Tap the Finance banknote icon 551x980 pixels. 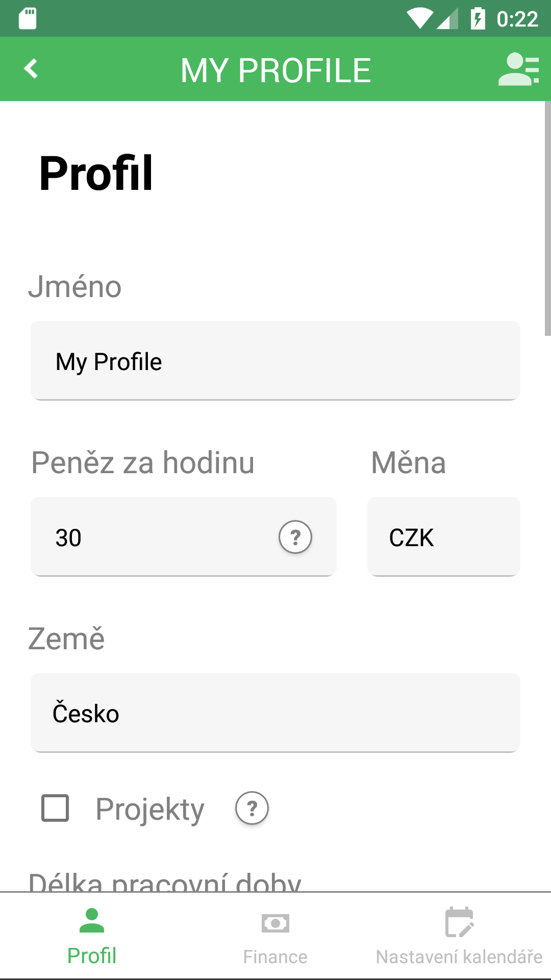(275, 923)
